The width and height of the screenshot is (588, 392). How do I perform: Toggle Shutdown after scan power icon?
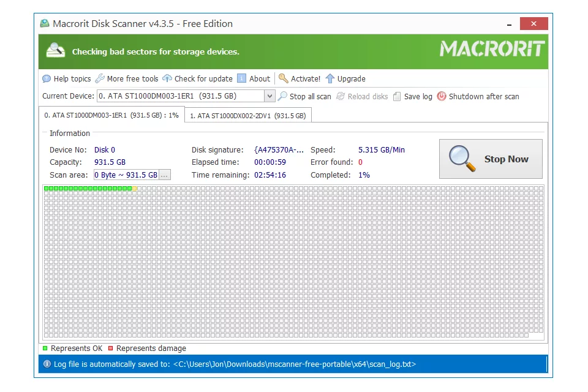click(x=442, y=96)
